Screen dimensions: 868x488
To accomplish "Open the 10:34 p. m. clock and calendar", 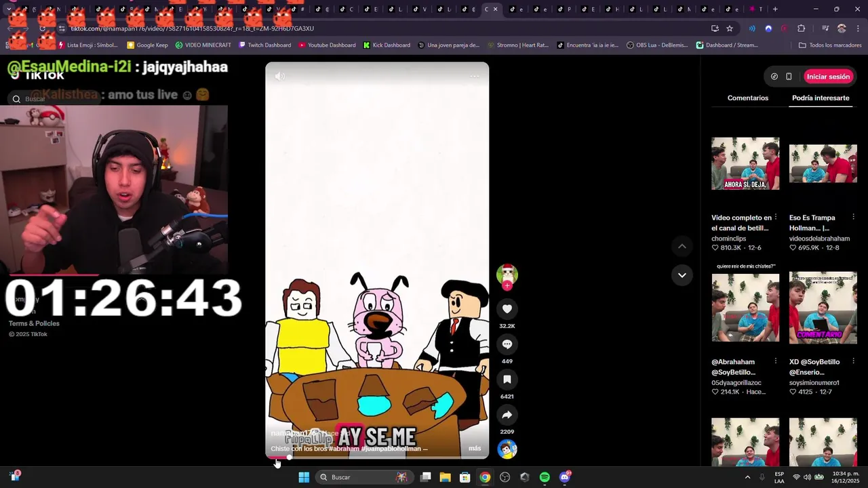I will click(x=846, y=477).
